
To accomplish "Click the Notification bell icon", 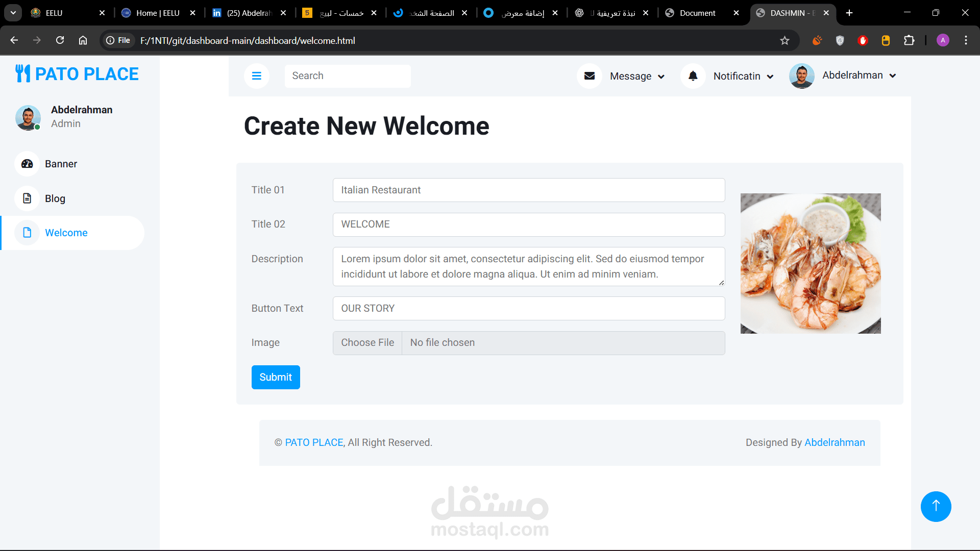I will coord(693,76).
